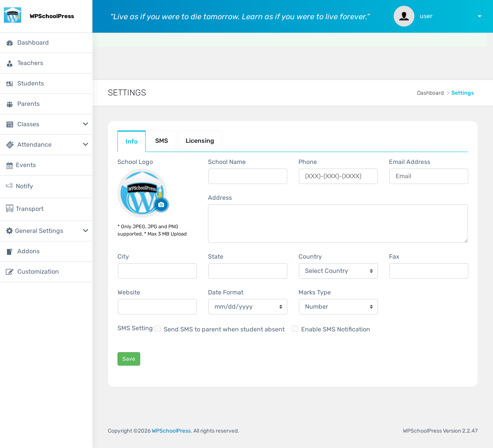Click the user avatar icon
Image resolution: width=493 pixels, height=448 pixels.
[404, 16]
